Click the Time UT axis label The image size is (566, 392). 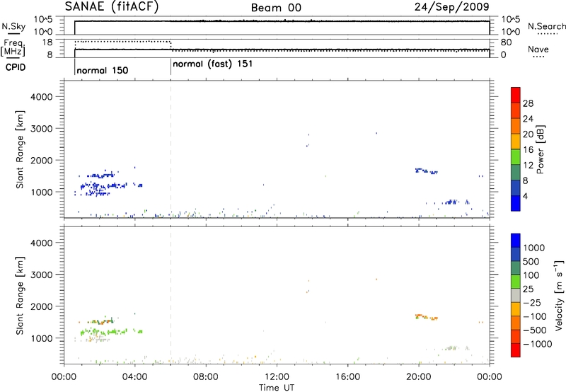click(x=277, y=388)
